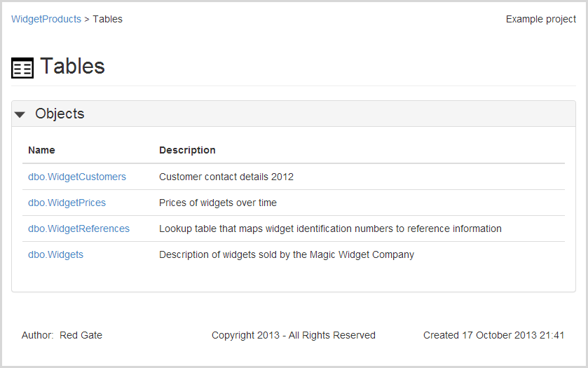Click the Magic Widget Company description

point(287,254)
